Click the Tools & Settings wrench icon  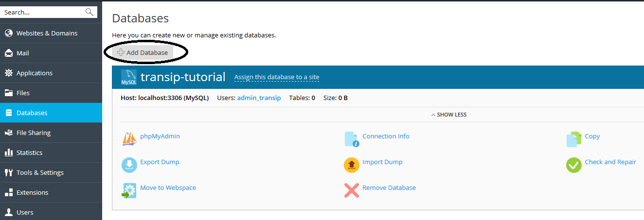pos(8,172)
